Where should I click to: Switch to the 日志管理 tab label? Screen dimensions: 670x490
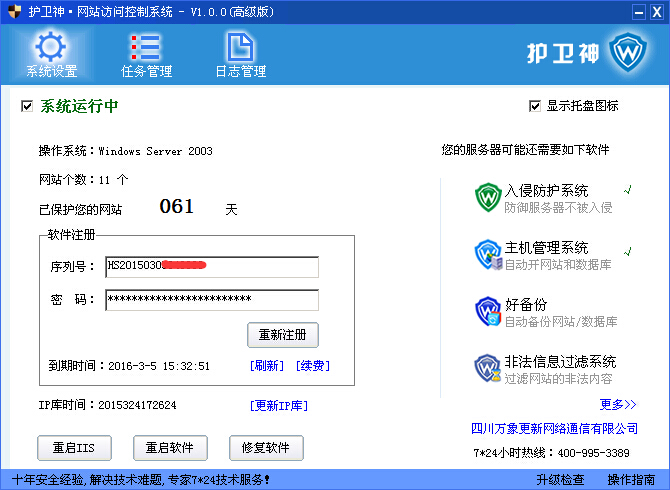coord(241,71)
